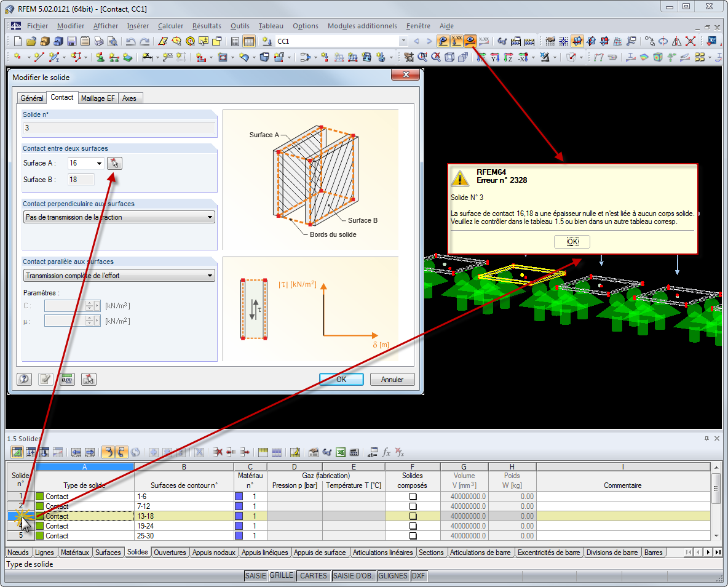Undo the last action

tap(131, 41)
